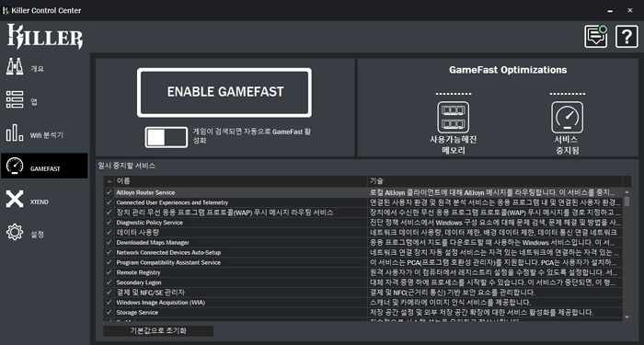Uncheck Diagnostic Policy Service checkbox

click(x=109, y=223)
